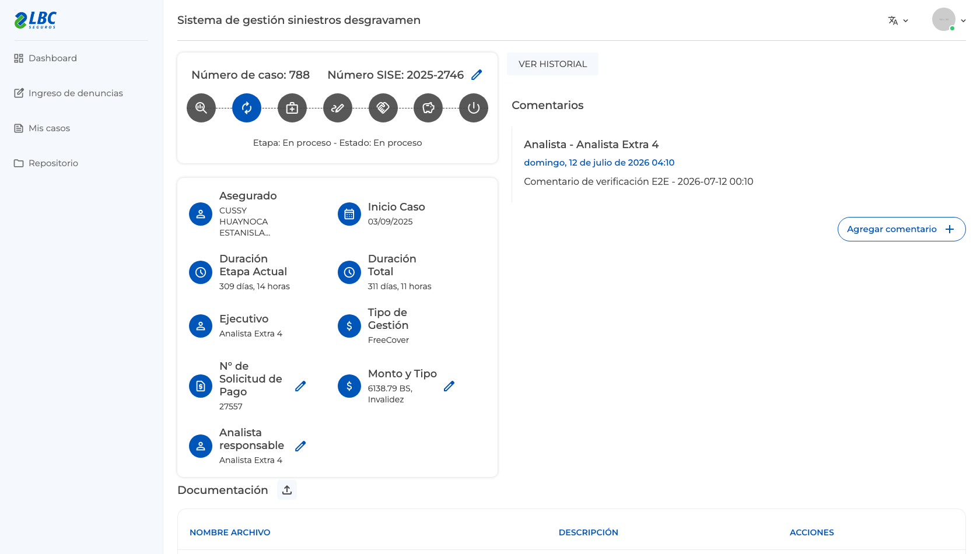
Task: Click the ACCIONES column header
Action: pos(811,532)
